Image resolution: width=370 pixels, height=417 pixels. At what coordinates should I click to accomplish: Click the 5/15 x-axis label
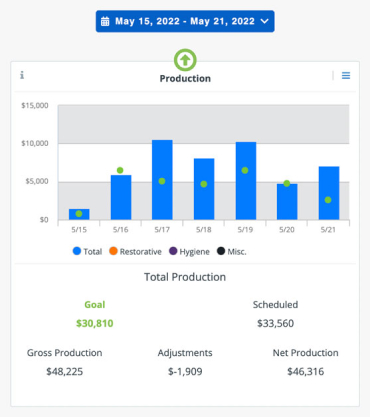79,230
